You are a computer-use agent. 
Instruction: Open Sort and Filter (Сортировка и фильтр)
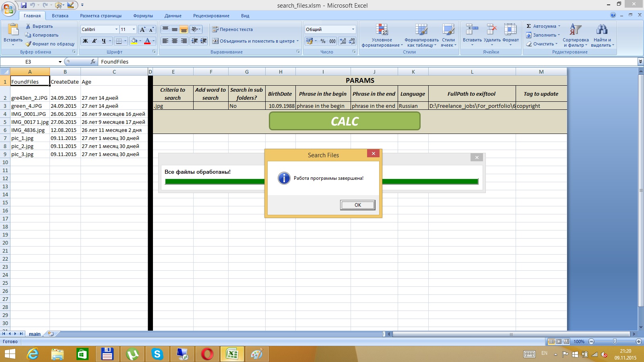coord(576,35)
